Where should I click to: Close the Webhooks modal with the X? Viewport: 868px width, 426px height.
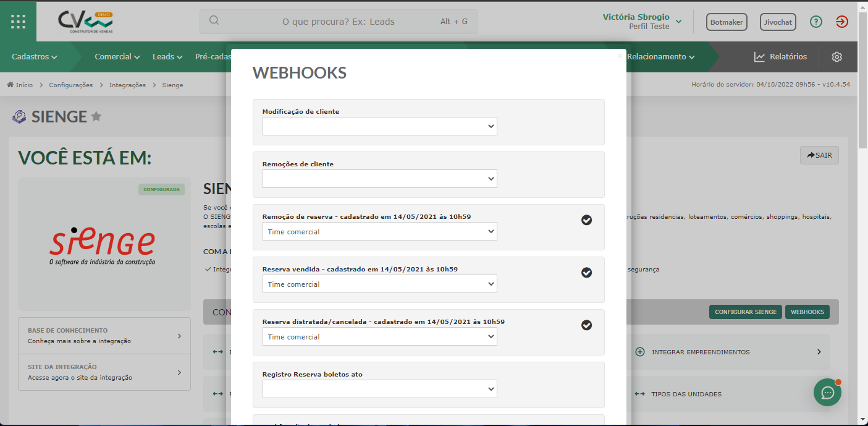coord(620,56)
